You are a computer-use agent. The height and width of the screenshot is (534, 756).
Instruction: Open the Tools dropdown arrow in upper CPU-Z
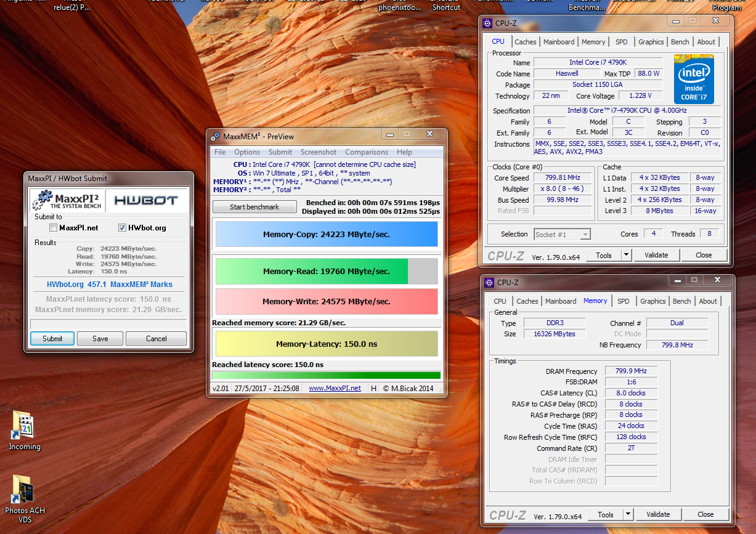(x=626, y=255)
